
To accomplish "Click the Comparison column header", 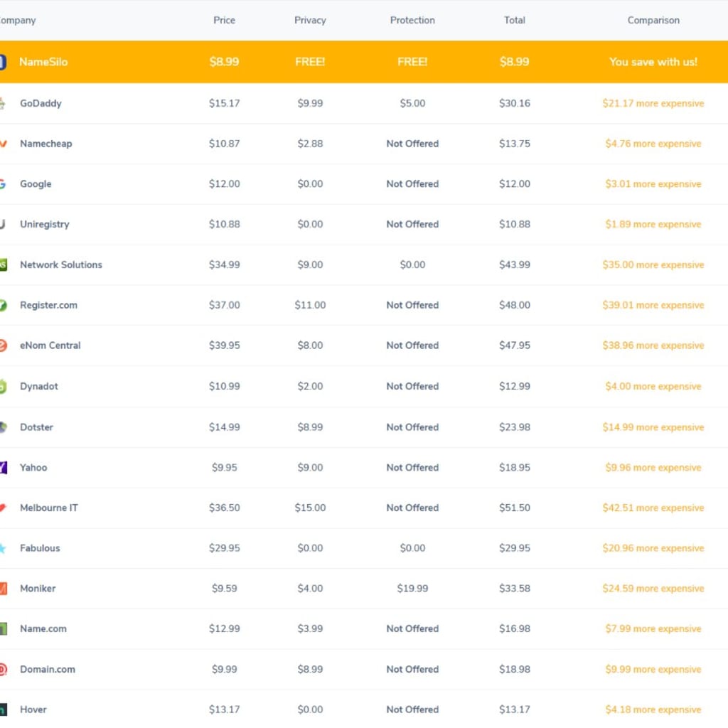I will coord(653,21).
